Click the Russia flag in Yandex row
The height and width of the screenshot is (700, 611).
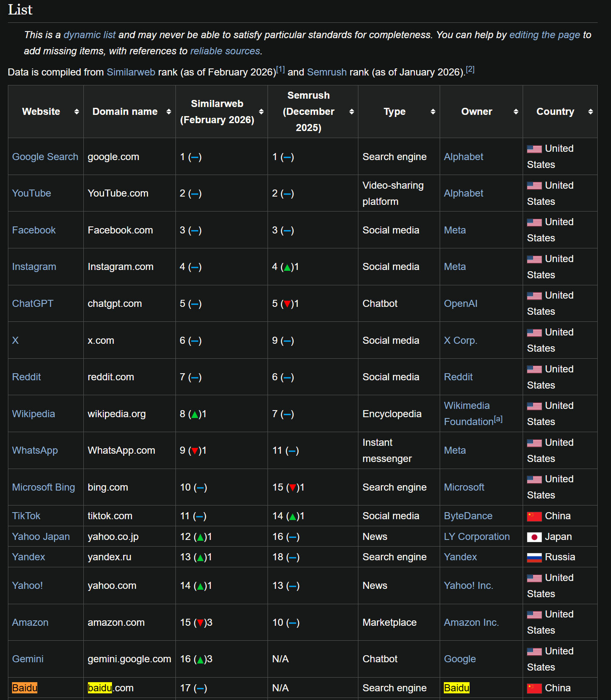tap(534, 558)
